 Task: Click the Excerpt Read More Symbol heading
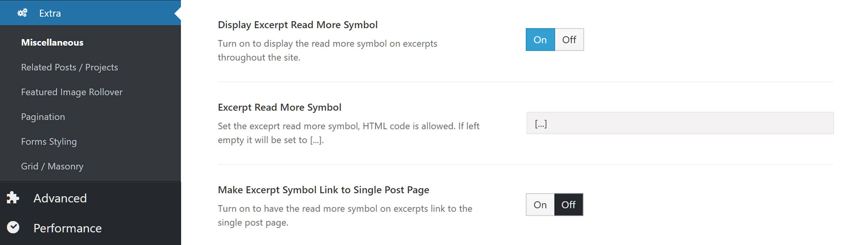(x=280, y=107)
